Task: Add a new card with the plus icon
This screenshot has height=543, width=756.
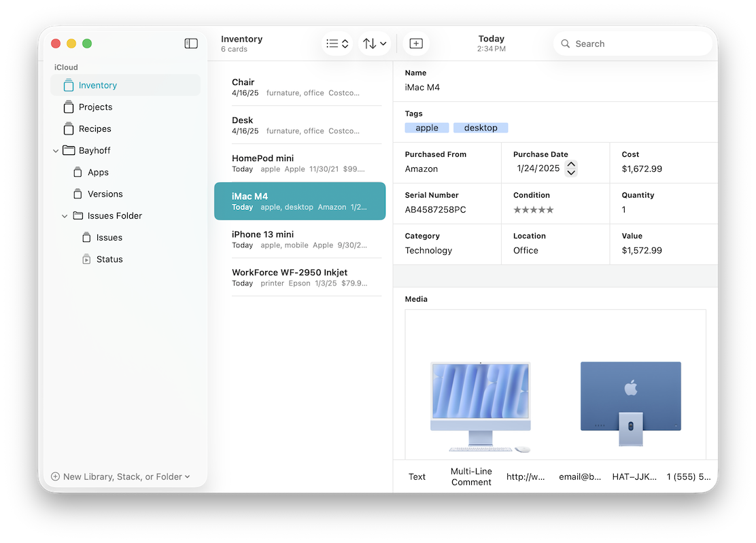Action: point(416,43)
